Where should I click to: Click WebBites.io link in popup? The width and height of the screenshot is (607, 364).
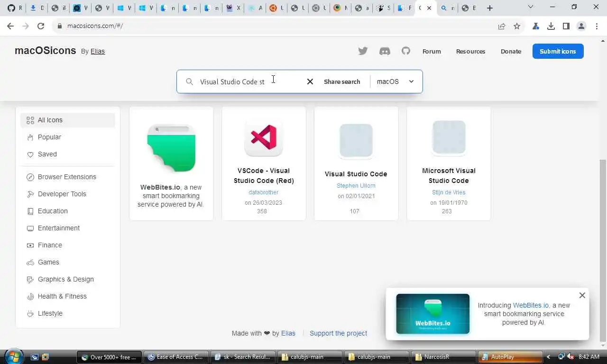point(531,305)
